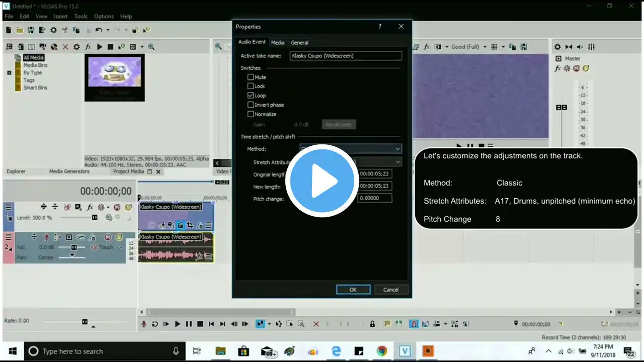
Task: Click the Properties dialog help button
Action: click(x=380, y=26)
